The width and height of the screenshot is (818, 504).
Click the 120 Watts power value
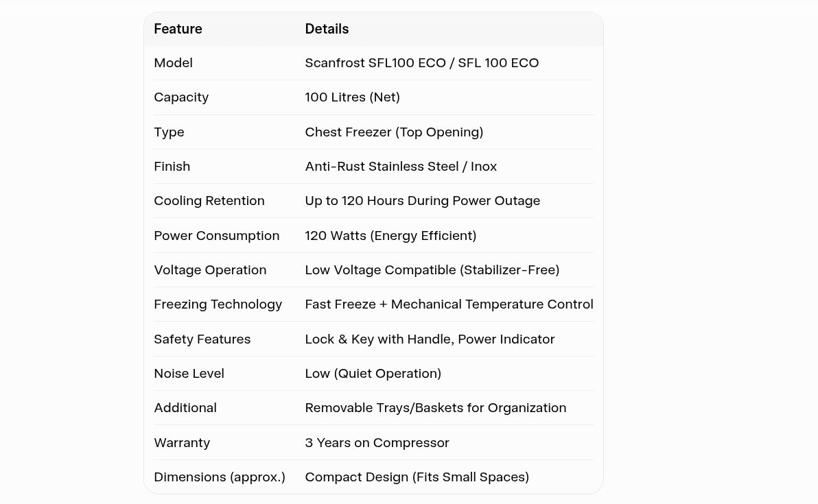[x=390, y=236]
